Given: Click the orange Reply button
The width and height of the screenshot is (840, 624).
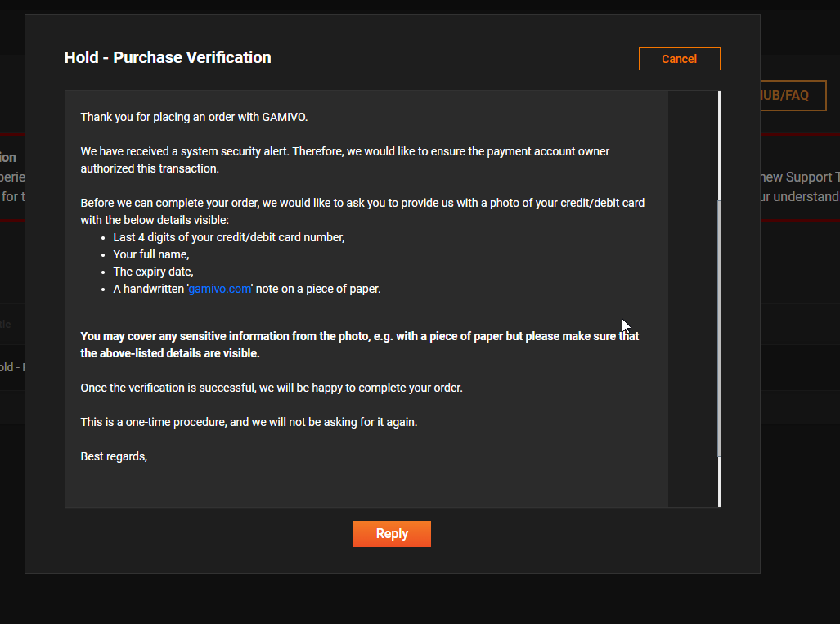Looking at the screenshot, I should 392,534.
